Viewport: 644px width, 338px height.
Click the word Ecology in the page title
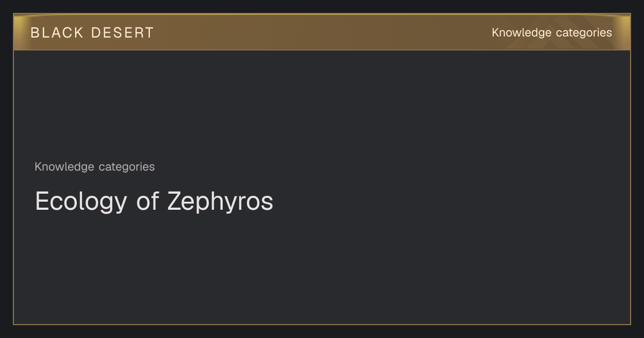click(x=81, y=202)
